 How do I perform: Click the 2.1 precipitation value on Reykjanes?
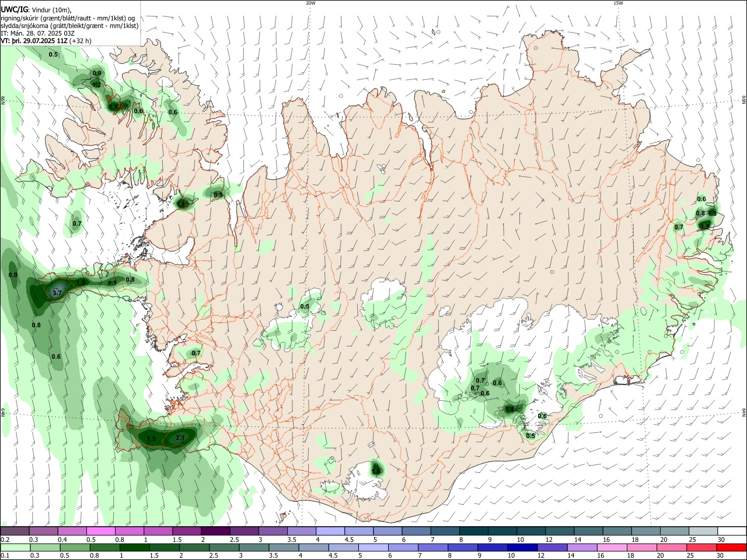pos(180,438)
